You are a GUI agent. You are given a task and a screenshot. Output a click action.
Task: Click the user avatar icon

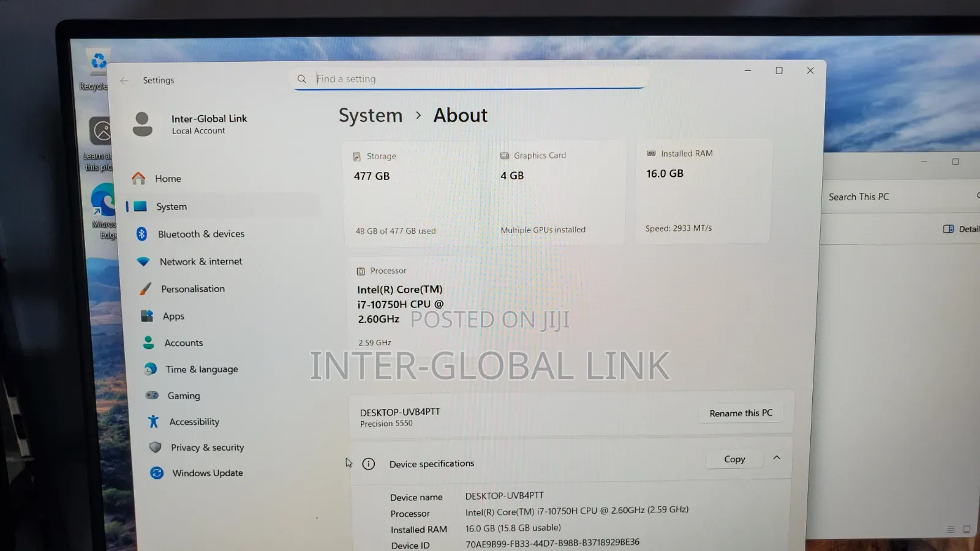tap(143, 124)
